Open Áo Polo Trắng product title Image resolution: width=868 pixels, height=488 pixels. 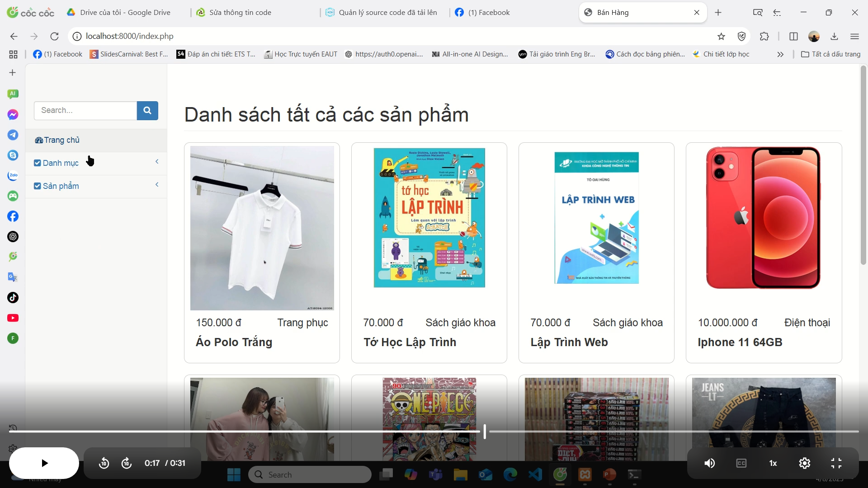tap(234, 342)
